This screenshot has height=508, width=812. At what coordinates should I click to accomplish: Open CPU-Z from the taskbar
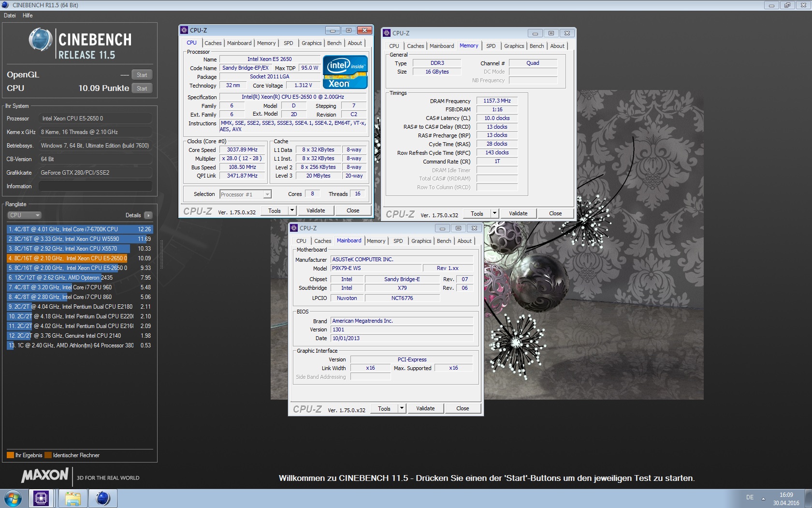coord(41,498)
